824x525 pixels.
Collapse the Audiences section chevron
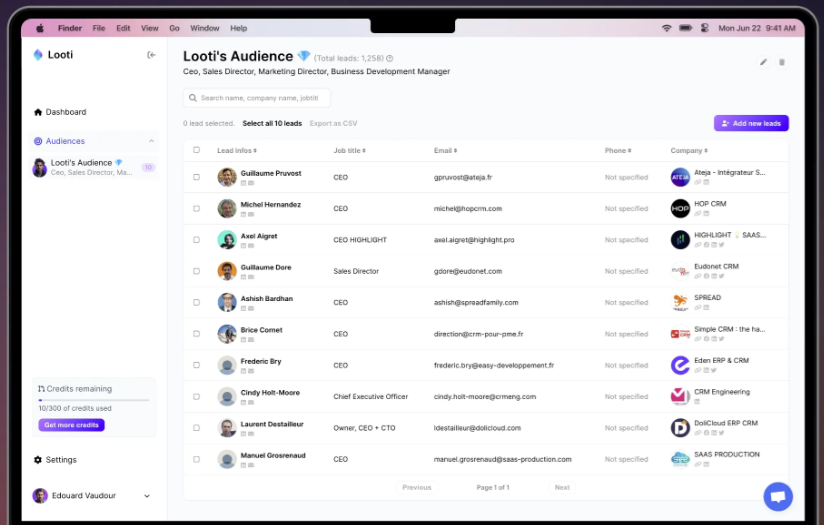[x=151, y=141]
